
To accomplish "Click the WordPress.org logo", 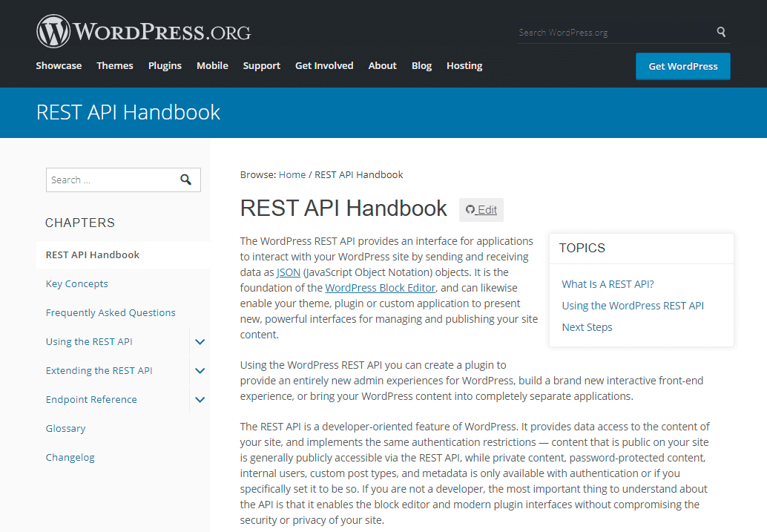I will click(143, 31).
